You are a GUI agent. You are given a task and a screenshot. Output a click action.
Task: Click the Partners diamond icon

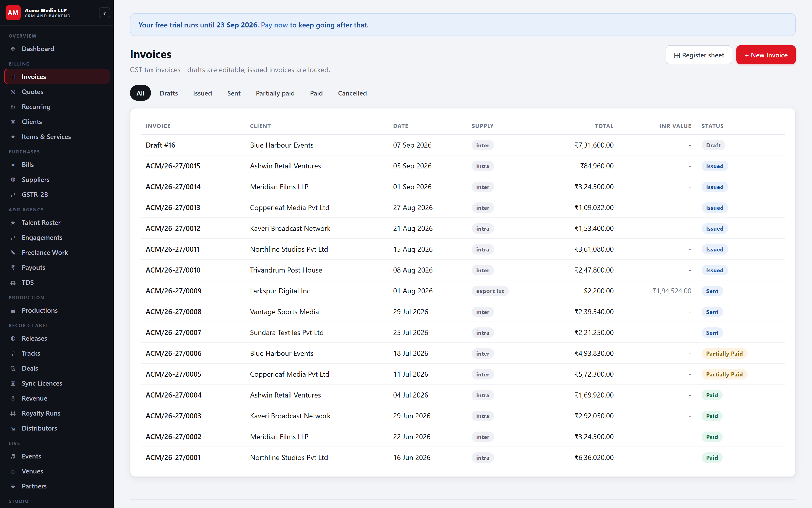tap(13, 486)
